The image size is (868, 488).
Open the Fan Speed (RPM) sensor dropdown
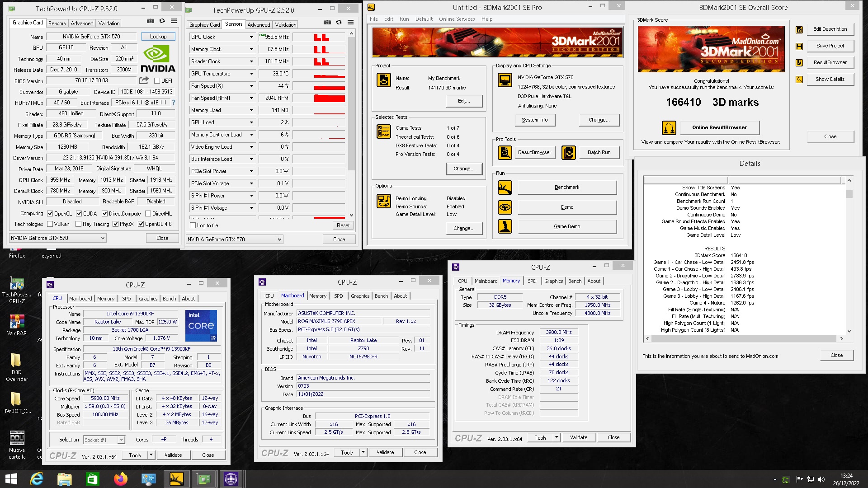251,98
